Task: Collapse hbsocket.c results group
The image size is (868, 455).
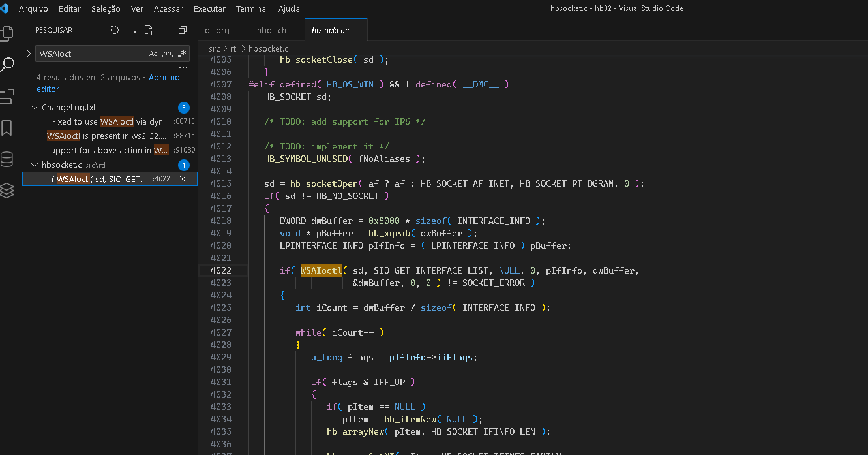Action: pyautogui.click(x=35, y=165)
